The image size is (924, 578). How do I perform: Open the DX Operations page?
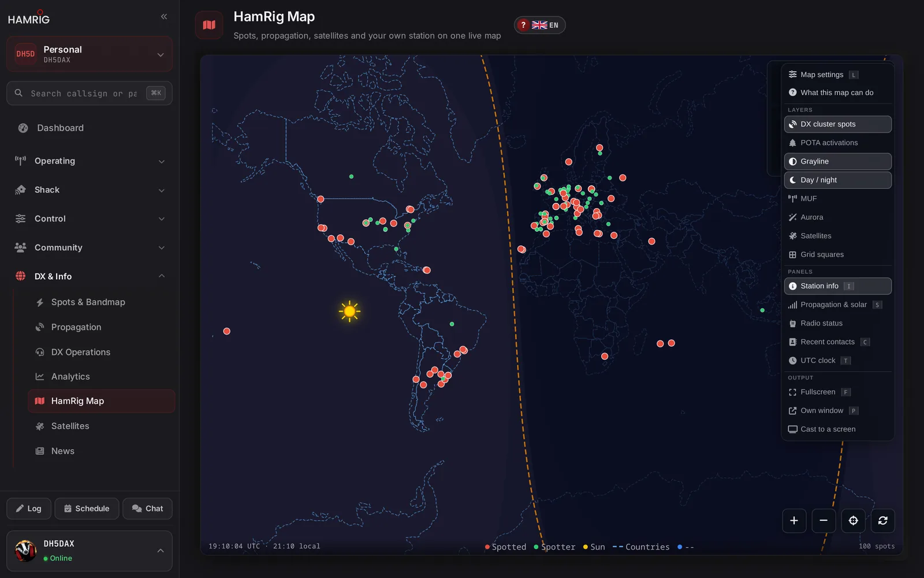point(102,352)
